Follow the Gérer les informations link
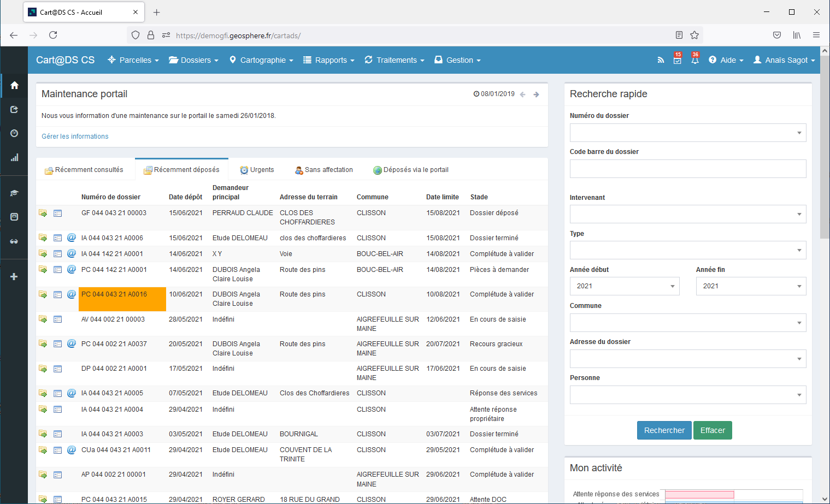This screenshot has width=830, height=504. coord(75,137)
